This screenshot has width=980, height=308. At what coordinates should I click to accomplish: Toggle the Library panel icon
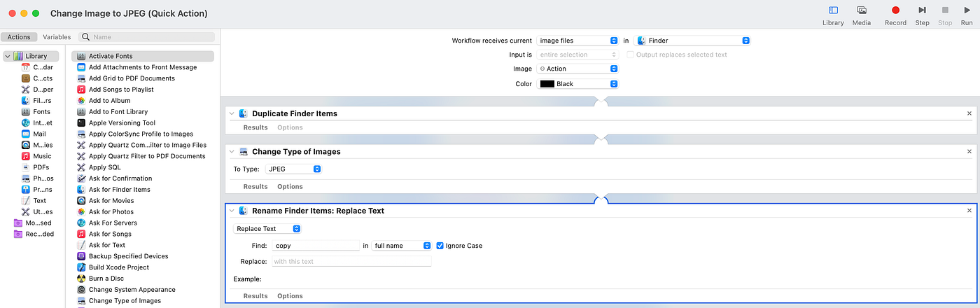click(833, 10)
